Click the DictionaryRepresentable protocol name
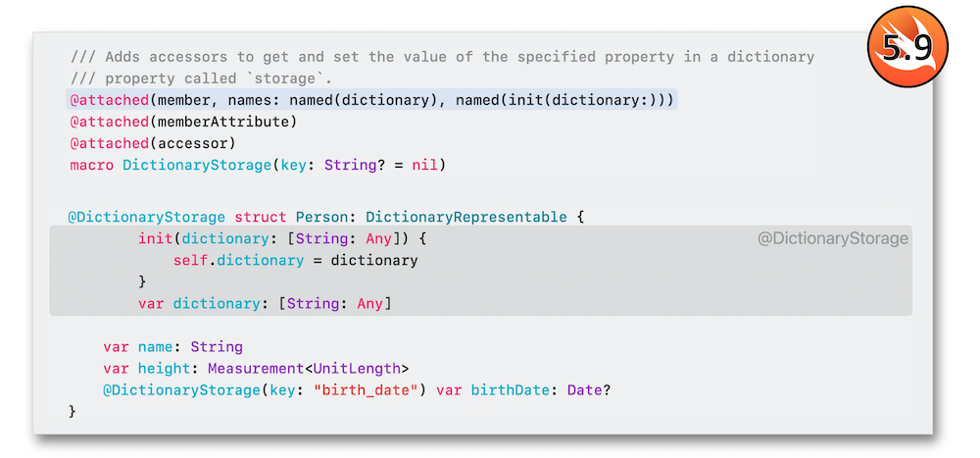The image size is (980, 458). point(466,218)
